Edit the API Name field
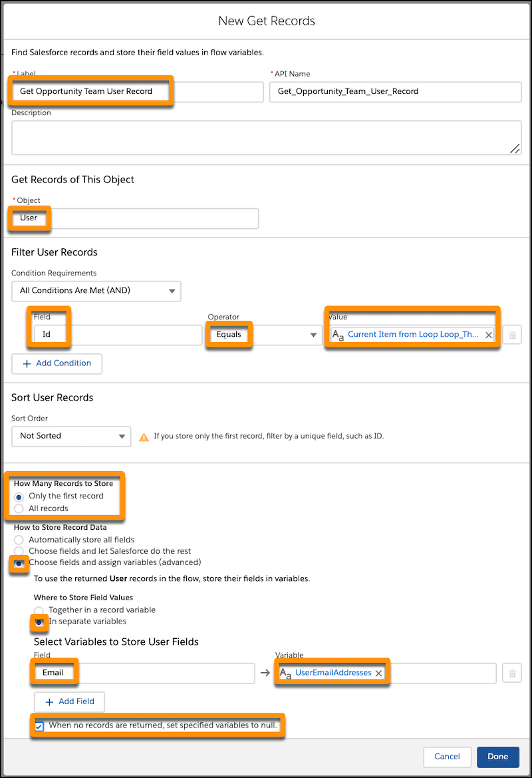The image size is (532, 778). point(395,92)
